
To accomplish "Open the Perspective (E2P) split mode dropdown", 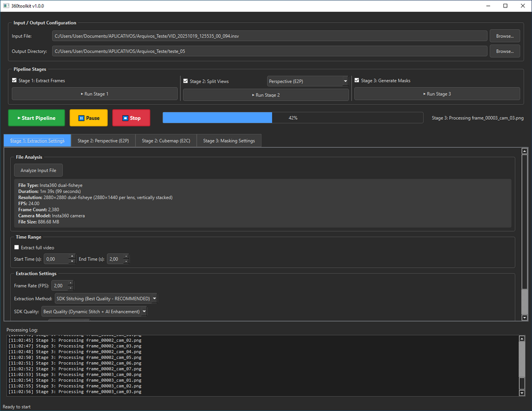I will coord(308,81).
